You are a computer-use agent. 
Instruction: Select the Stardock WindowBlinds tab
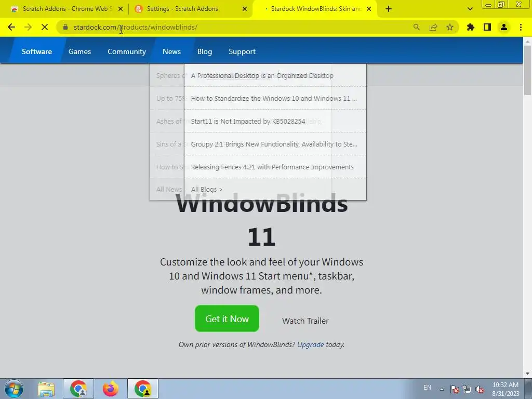click(x=314, y=9)
